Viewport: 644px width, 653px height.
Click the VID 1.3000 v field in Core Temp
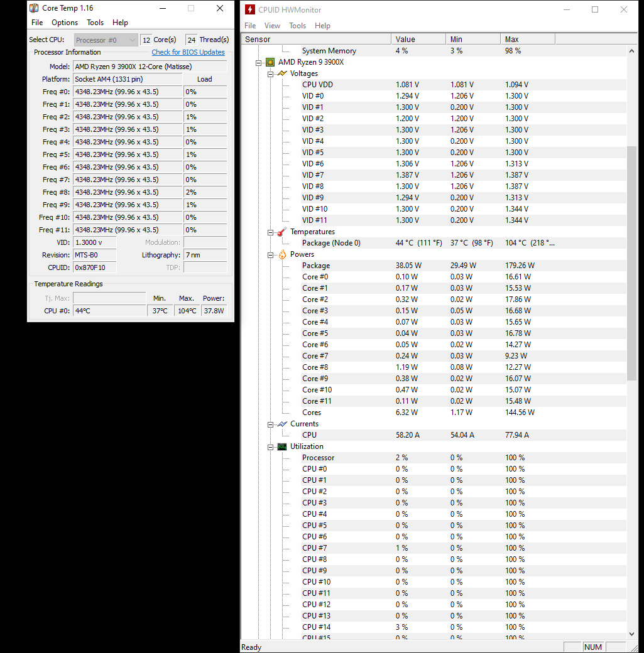click(95, 242)
